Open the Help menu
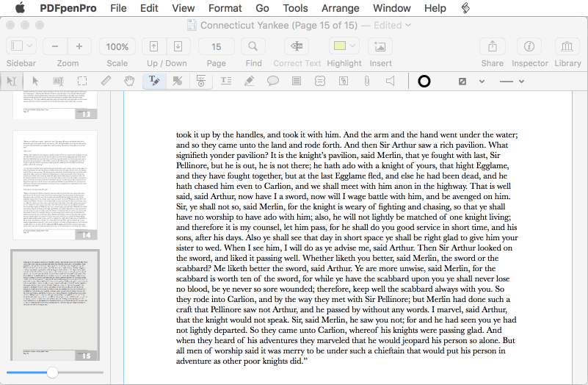 pos(435,8)
